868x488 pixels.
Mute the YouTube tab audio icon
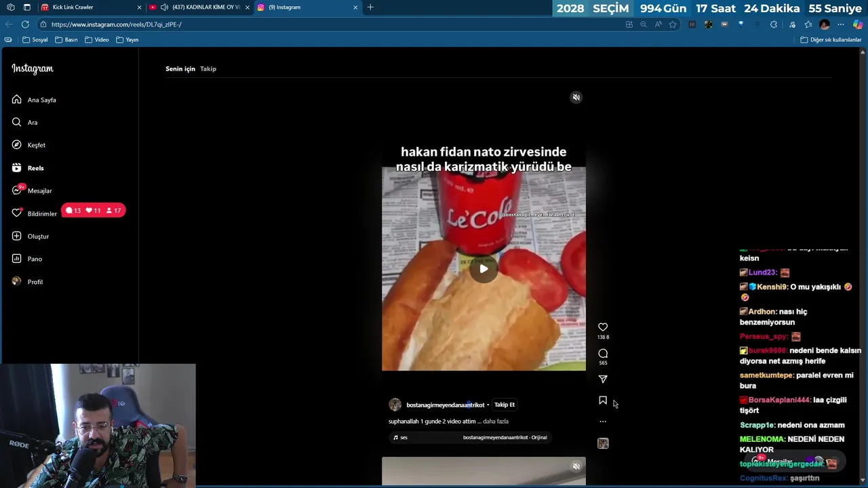[x=164, y=7]
